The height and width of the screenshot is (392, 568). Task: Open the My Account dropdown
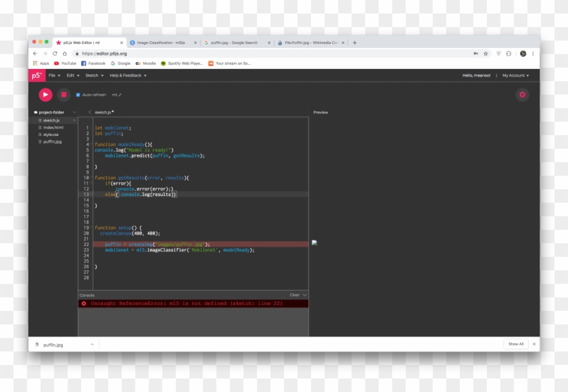tap(515, 76)
